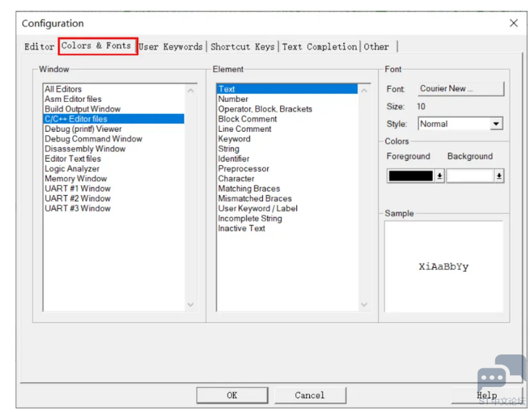Screen dimensions: 532x412
Task: Select Asm Editor files entry
Action: [x=114, y=98]
